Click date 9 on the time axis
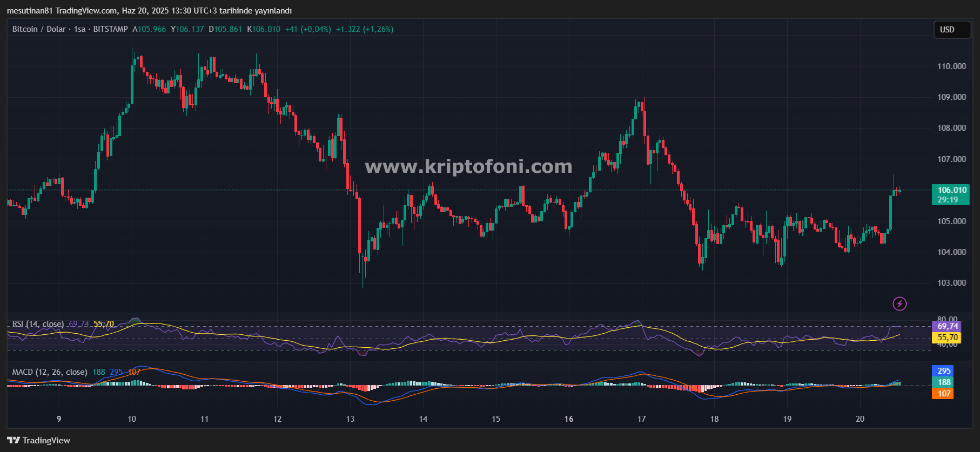980x452 pixels. [59, 419]
